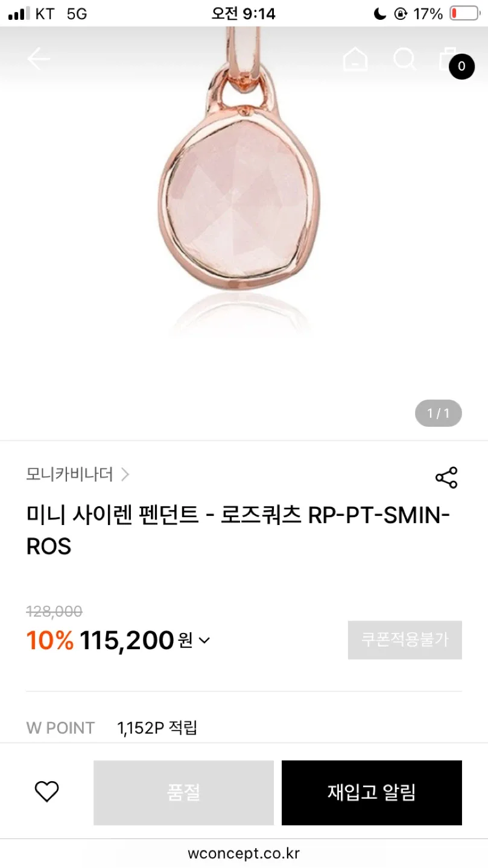Tap the 쿠폰적용불가 coupon button
The height and width of the screenshot is (868, 488).
(x=405, y=640)
